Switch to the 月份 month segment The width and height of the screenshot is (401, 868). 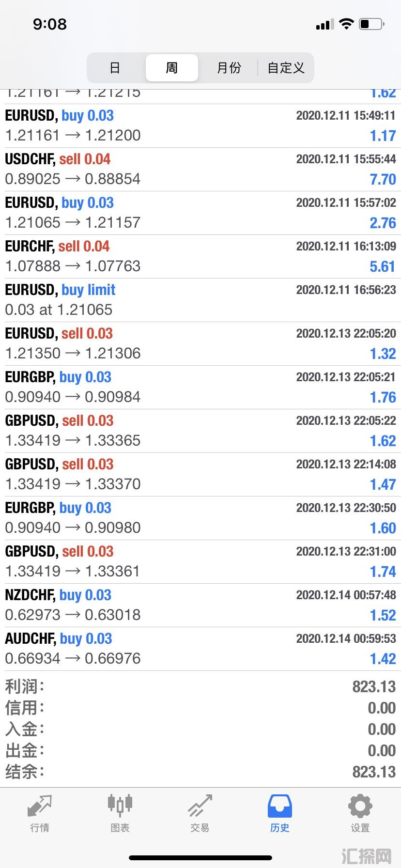coord(229,68)
